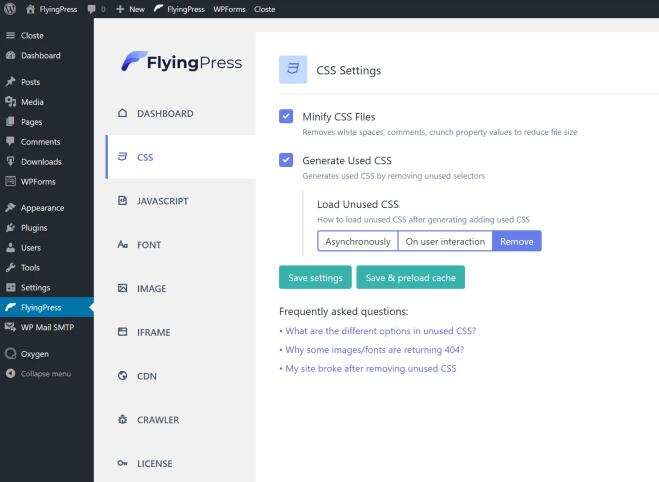Click the WPForms icon in sidebar
Image resolution: width=659 pixels, height=482 pixels.
[11, 181]
